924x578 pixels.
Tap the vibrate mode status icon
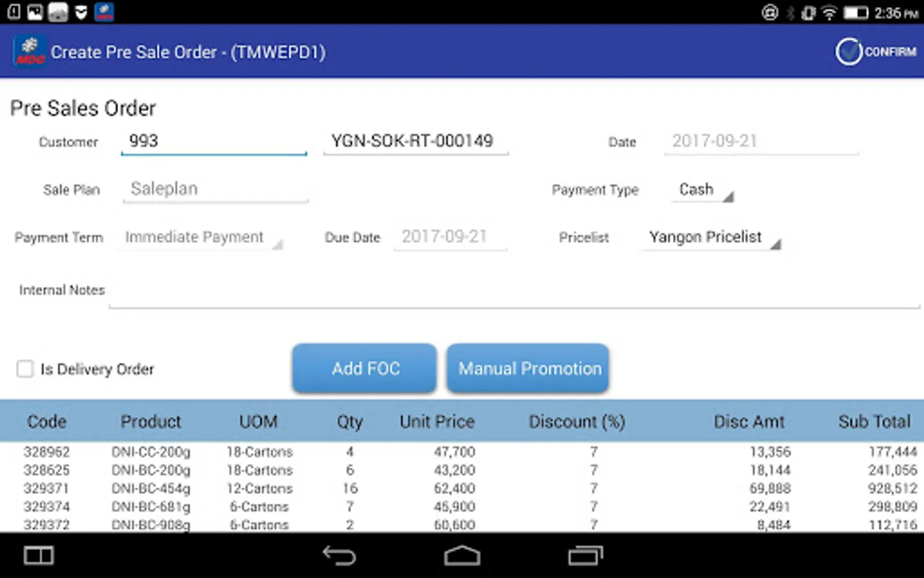[x=809, y=12]
